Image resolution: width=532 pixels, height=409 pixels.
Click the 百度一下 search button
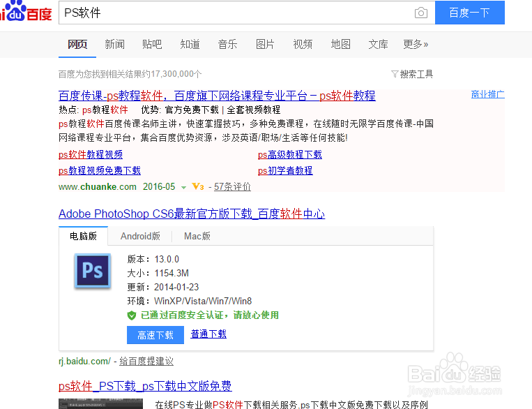(469, 13)
